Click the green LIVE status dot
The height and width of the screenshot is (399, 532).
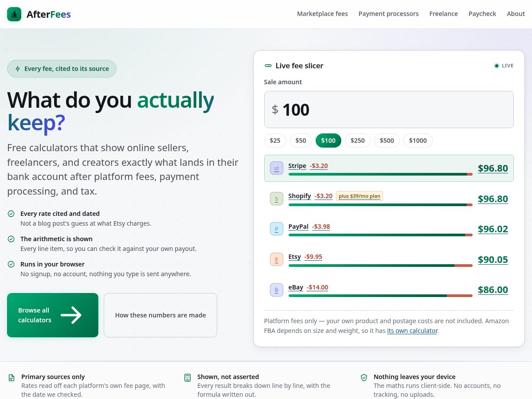pyautogui.click(x=497, y=66)
